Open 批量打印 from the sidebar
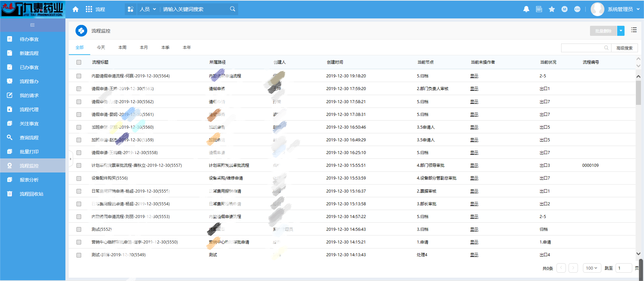 coord(33,152)
